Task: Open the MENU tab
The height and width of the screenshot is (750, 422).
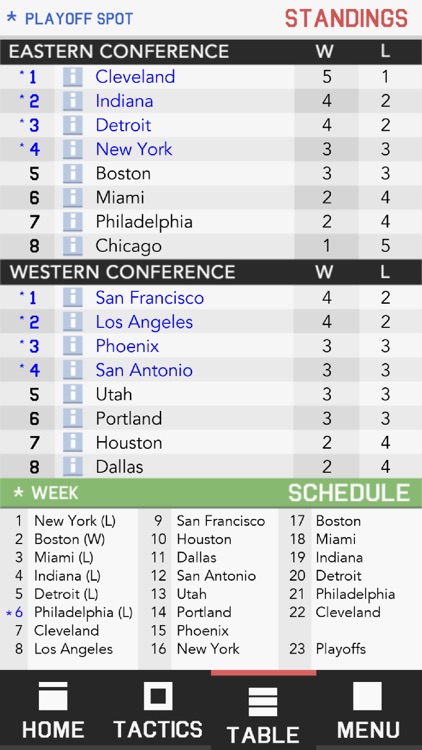Action: coord(369,710)
